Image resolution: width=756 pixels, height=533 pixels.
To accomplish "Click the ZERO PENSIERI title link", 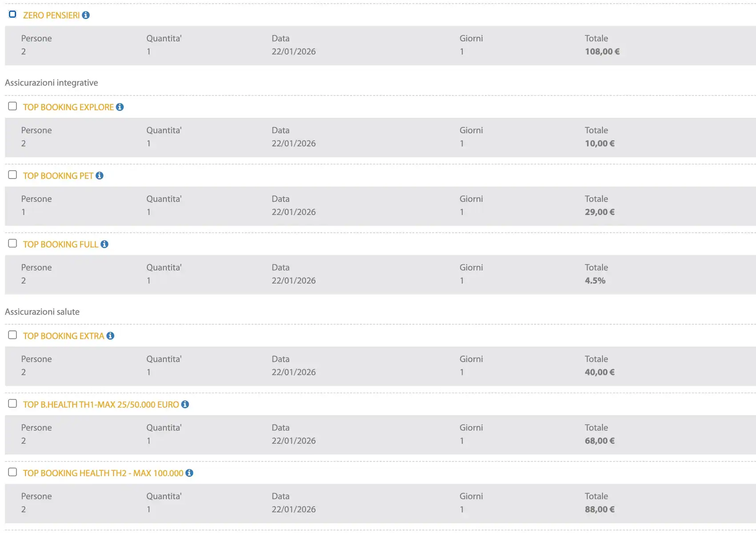I will 51,16.
